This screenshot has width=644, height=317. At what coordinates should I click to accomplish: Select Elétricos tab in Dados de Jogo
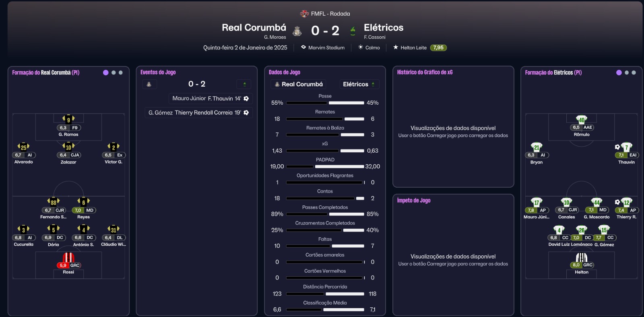pyautogui.click(x=359, y=84)
